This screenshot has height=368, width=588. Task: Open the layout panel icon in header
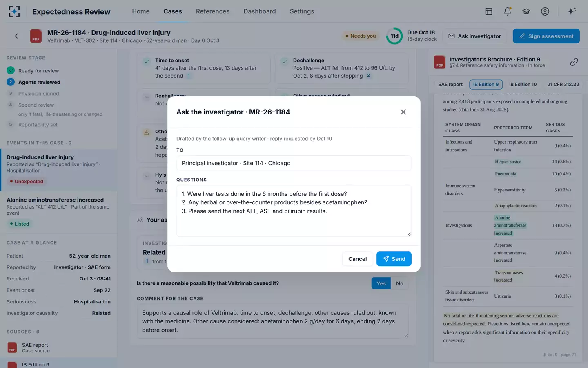489,11
